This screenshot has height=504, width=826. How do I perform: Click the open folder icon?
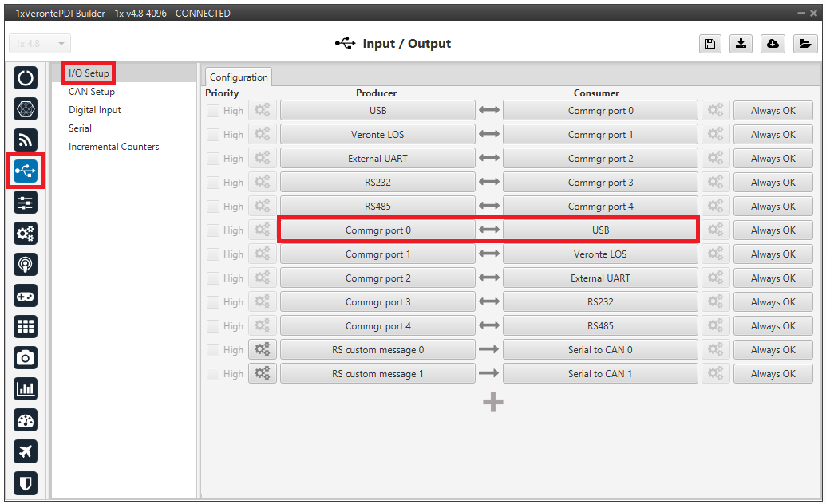coord(805,44)
